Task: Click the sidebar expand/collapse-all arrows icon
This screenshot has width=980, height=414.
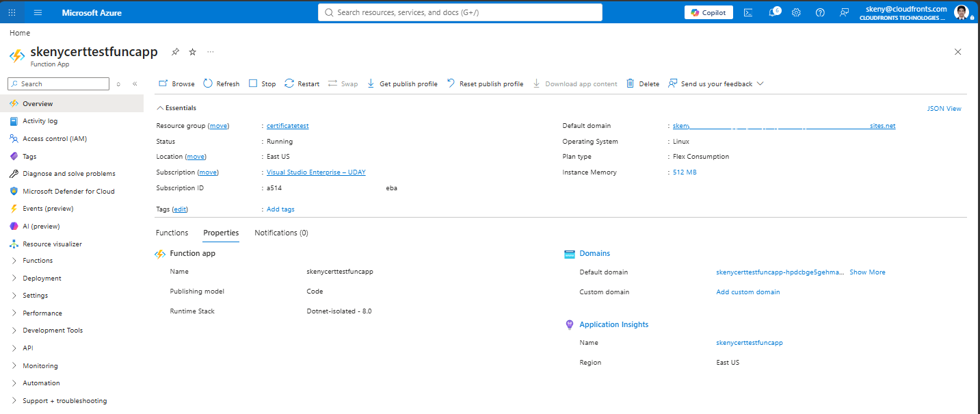Action: [118, 83]
